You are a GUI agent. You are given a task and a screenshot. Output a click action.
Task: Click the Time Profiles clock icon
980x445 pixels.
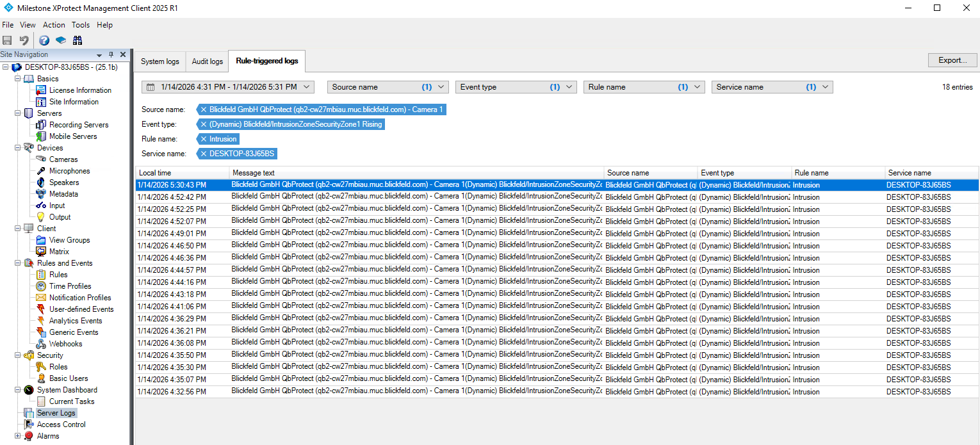[41, 286]
